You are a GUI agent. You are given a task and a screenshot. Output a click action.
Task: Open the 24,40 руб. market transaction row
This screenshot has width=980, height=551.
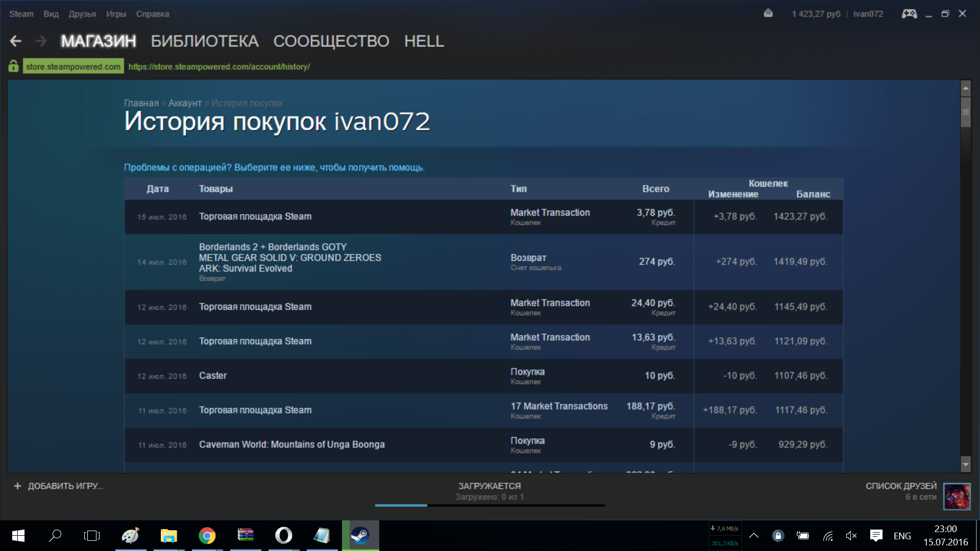click(483, 307)
